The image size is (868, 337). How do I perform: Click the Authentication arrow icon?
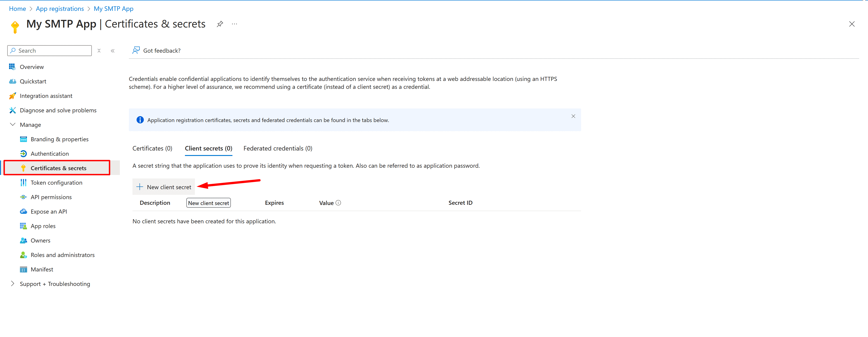[23, 154]
